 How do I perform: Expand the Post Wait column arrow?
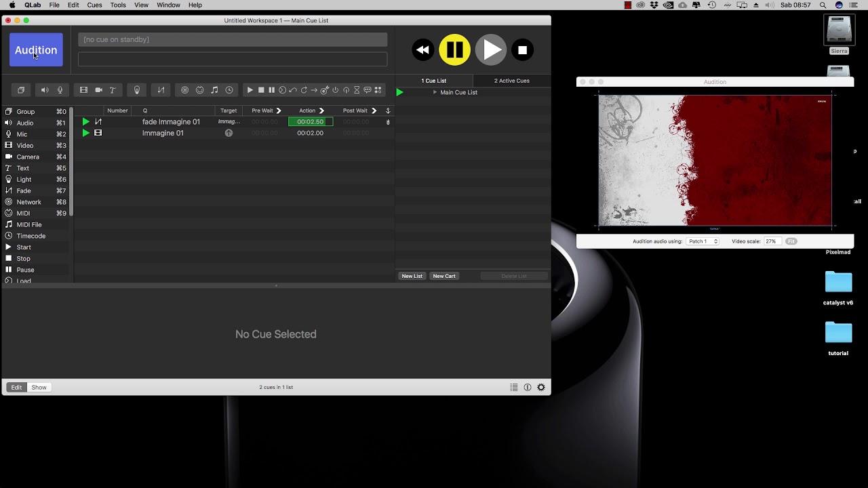[374, 110]
